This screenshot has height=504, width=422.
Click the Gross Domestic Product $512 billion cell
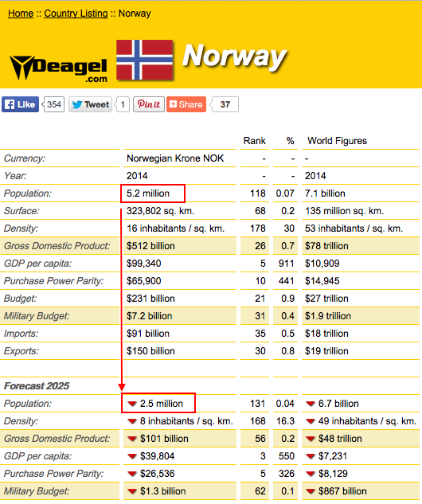click(180, 246)
